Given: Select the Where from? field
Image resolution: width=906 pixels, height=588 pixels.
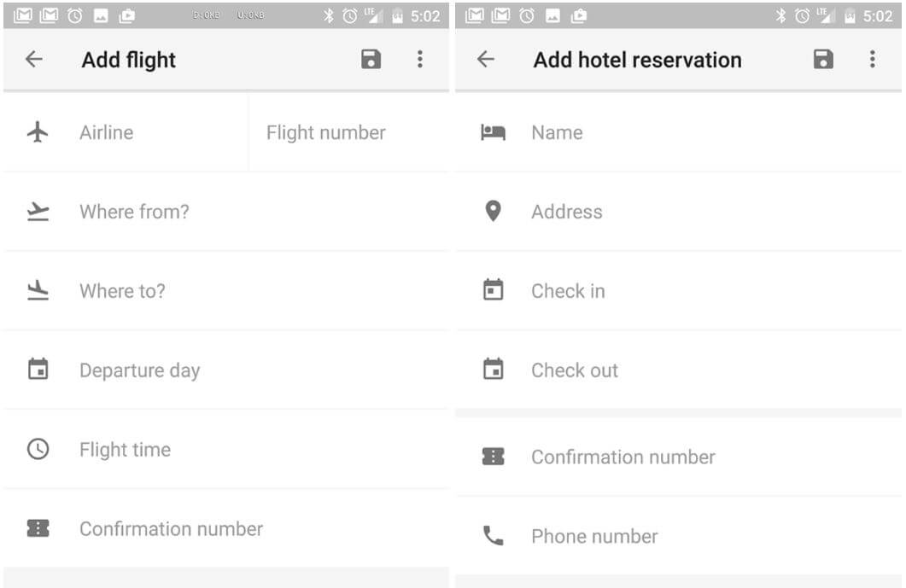Looking at the screenshot, I should [239, 212].
